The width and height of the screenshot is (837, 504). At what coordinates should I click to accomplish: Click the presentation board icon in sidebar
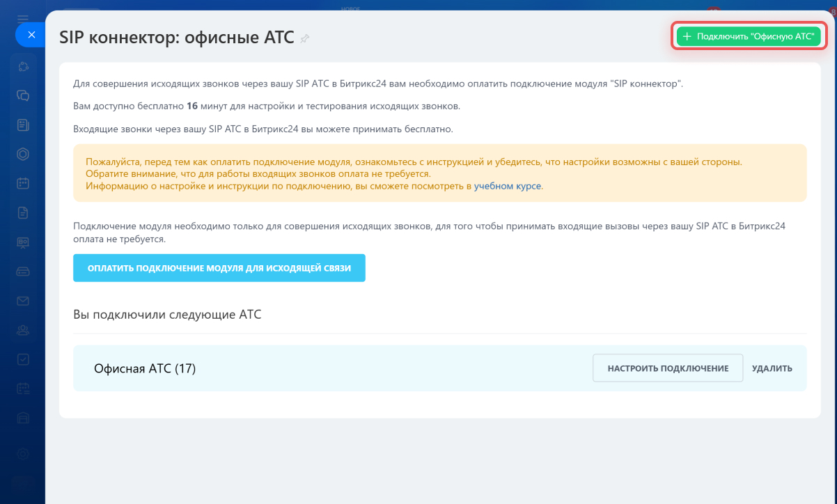click(x=23, y=242)
